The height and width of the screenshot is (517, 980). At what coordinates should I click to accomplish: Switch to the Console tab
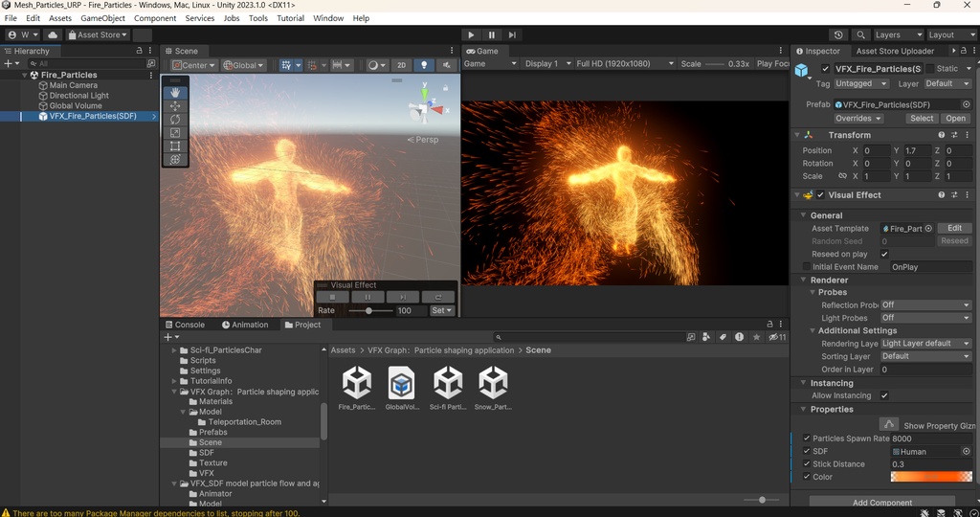click(185, 325)
